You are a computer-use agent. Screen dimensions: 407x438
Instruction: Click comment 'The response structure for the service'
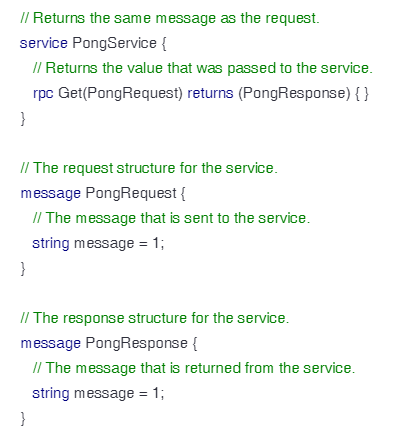tap(155, 318)
